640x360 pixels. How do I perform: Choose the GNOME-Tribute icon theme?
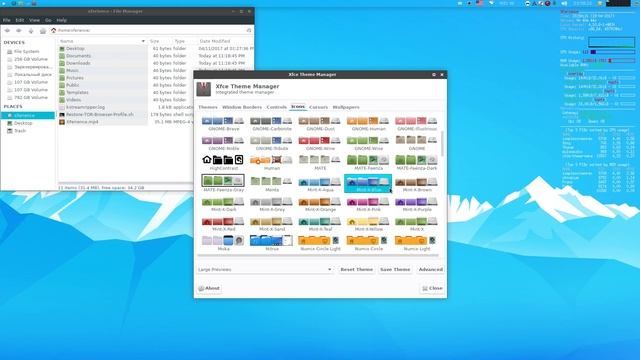271,143
